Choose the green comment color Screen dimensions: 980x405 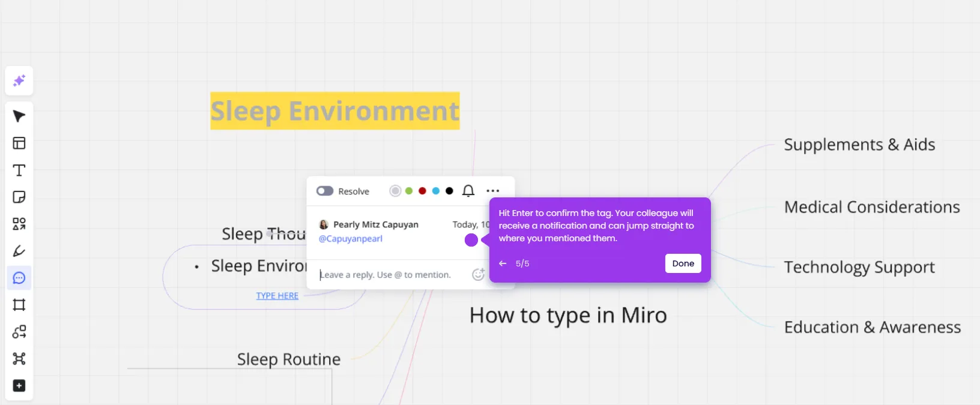tap(409, 191)
